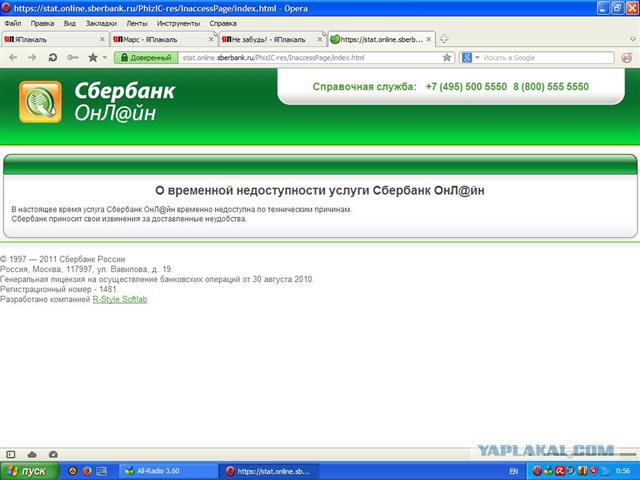Select the stat.online.sberbank tab
Viewport: 640px width, 480px height.
(x=380, y=40)
